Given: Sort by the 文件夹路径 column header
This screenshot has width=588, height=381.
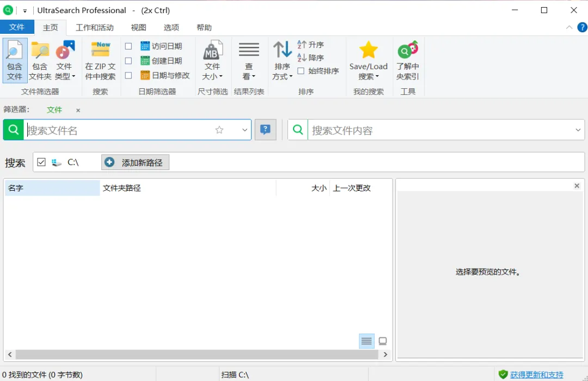Looking at the screenshot, I should (188, 188).
